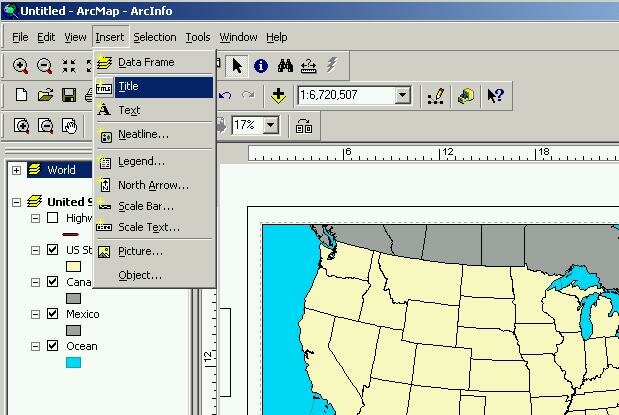Toggle the Ocean layer checkbox
The height and width of the screenshot is (415, 619).
[x=53, y=346]
